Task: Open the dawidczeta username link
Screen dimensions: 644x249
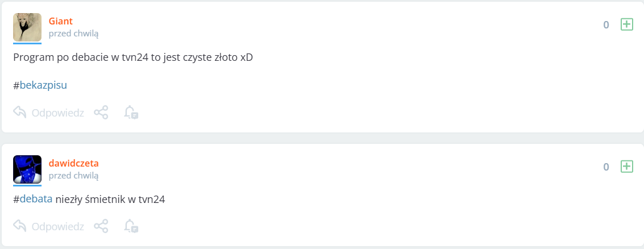Action: [74, 164]
